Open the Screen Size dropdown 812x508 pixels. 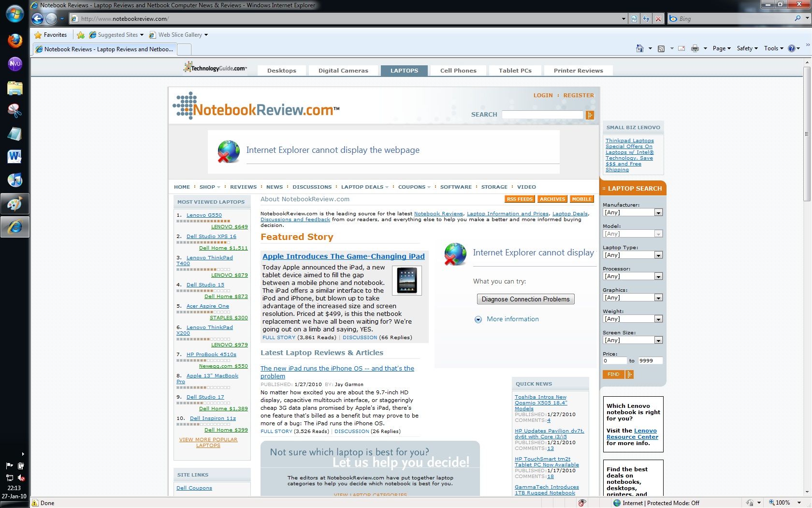[x=632, y=340]
